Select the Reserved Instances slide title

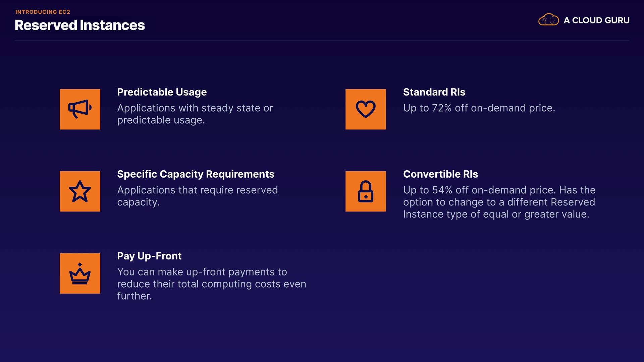tap(79, 25)
